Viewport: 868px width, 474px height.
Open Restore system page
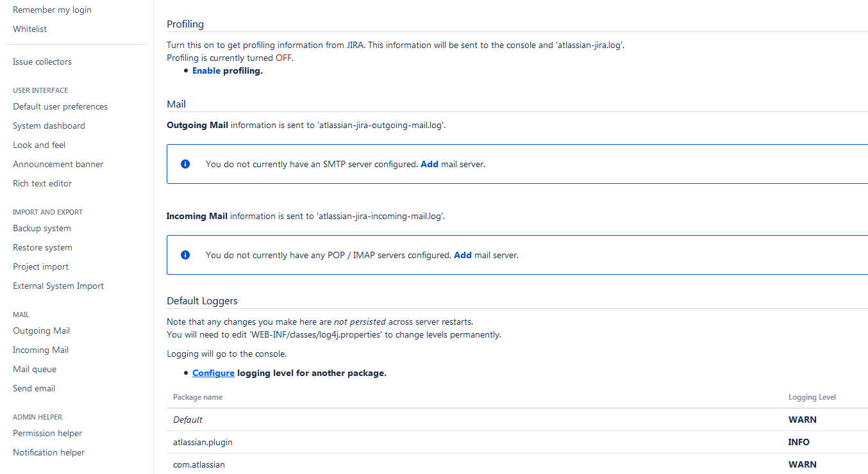42,247
